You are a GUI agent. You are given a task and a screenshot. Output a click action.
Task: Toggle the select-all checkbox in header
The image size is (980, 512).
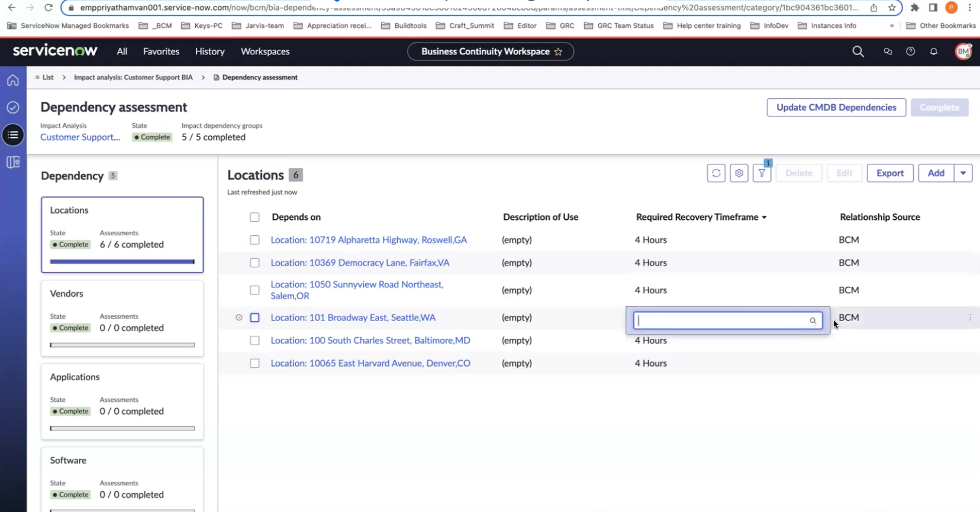click(254, 217)
